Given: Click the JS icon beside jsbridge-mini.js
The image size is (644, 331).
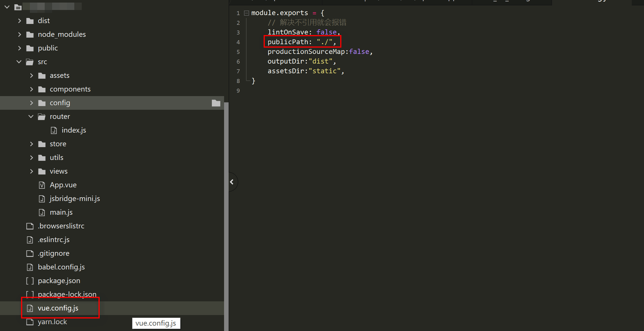Looking at the screenshot, I should tap(42, 198).
